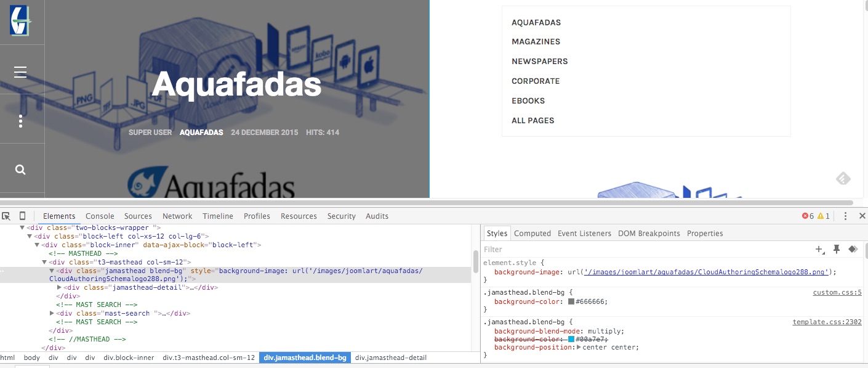Open the vertical dots sidebar menu
The image size is (868, 368).
coord(20,121)
